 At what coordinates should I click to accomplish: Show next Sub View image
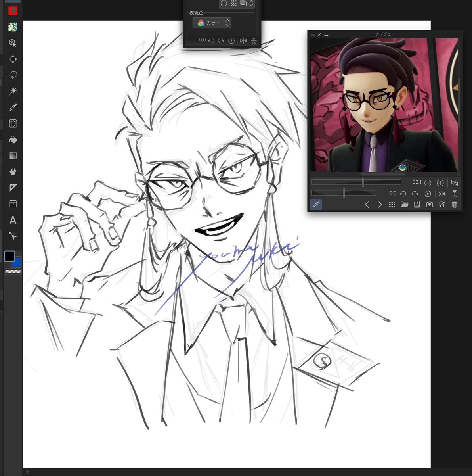tap(380, 205)
